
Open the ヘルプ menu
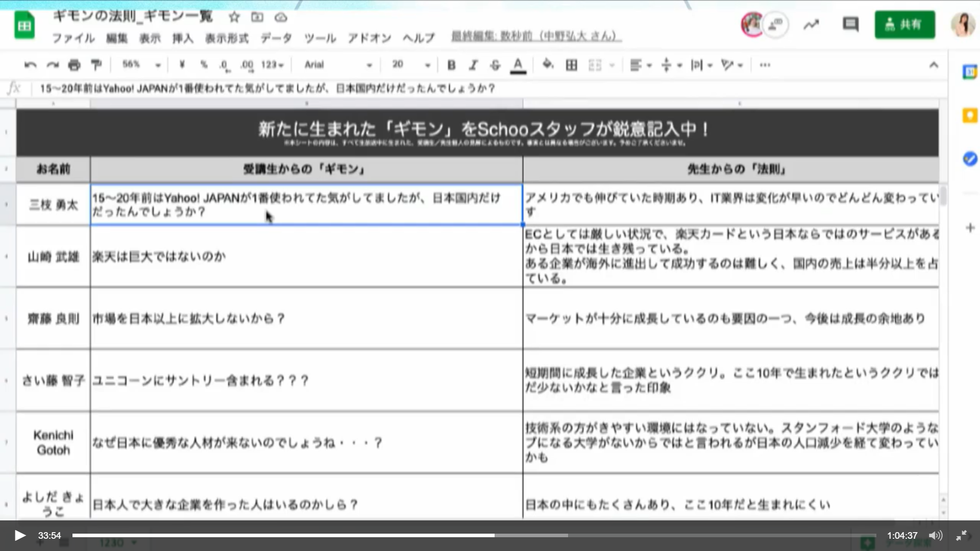click(x=419, y=38)
